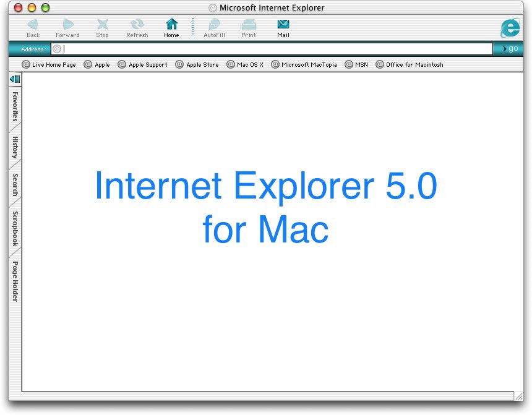Open the Microsoft MacTopia favorite
The image size is (532, 415).
[x=304, y=64]
